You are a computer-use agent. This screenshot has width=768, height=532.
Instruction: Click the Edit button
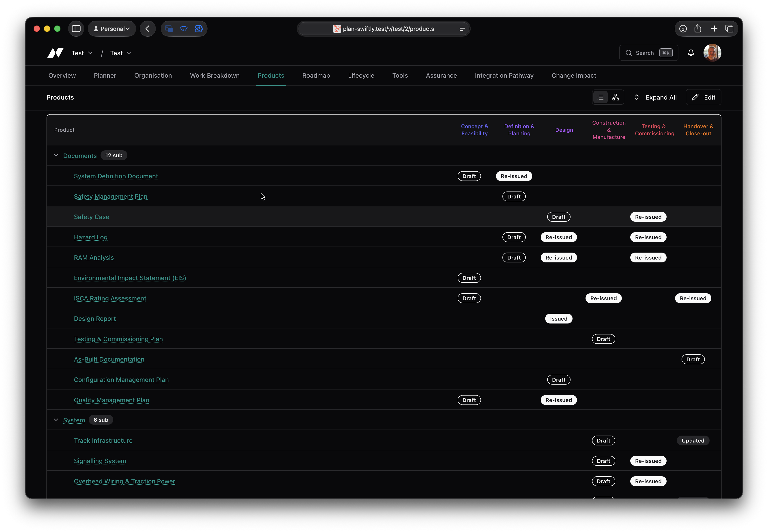tap(703, 97)
